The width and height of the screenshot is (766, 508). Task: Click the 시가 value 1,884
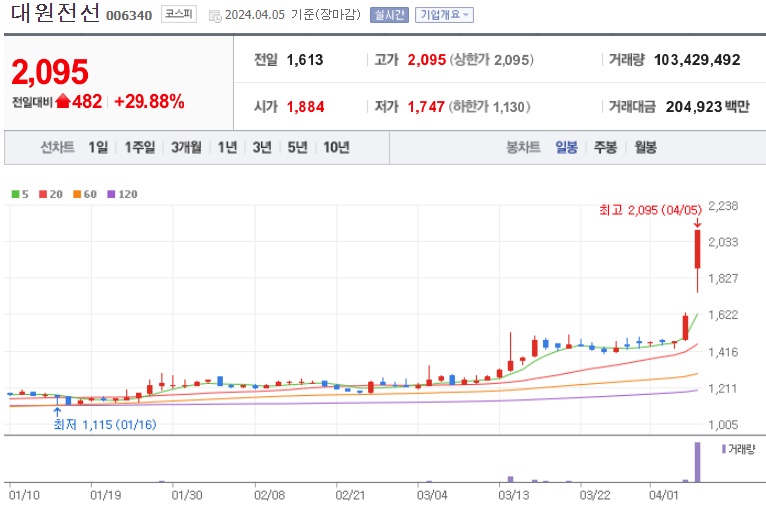point(305,106)
